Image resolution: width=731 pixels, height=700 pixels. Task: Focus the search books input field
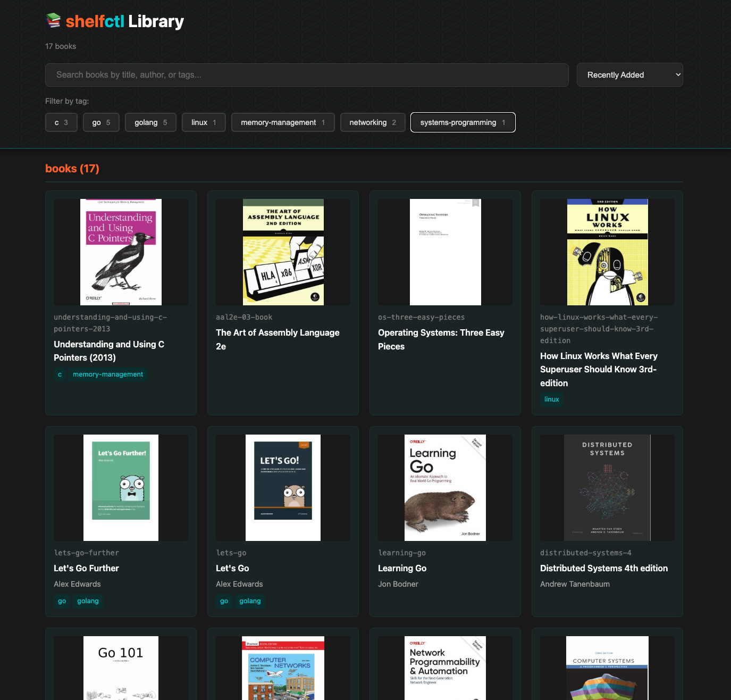click(307, 75)
